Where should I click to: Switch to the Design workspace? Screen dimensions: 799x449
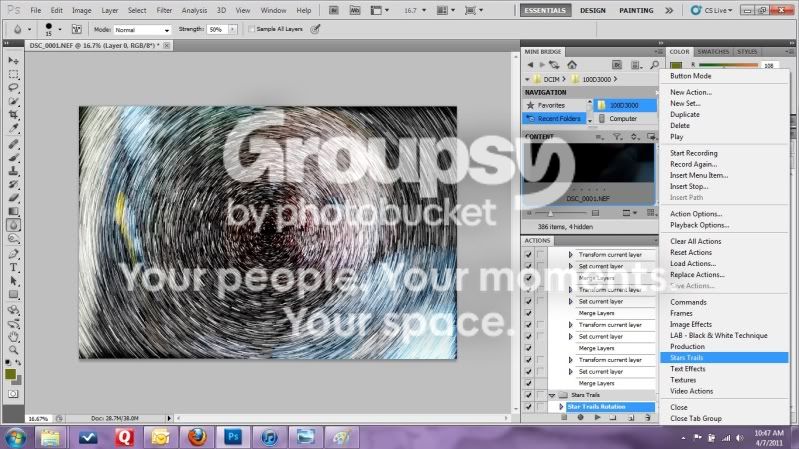(x=593, y=10)
